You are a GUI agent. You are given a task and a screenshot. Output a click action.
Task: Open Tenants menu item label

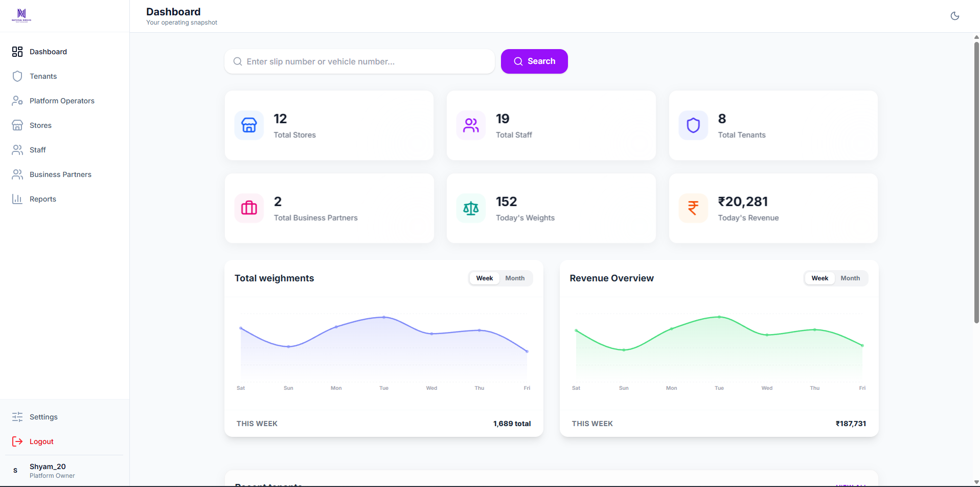click(x=43, y=76)
